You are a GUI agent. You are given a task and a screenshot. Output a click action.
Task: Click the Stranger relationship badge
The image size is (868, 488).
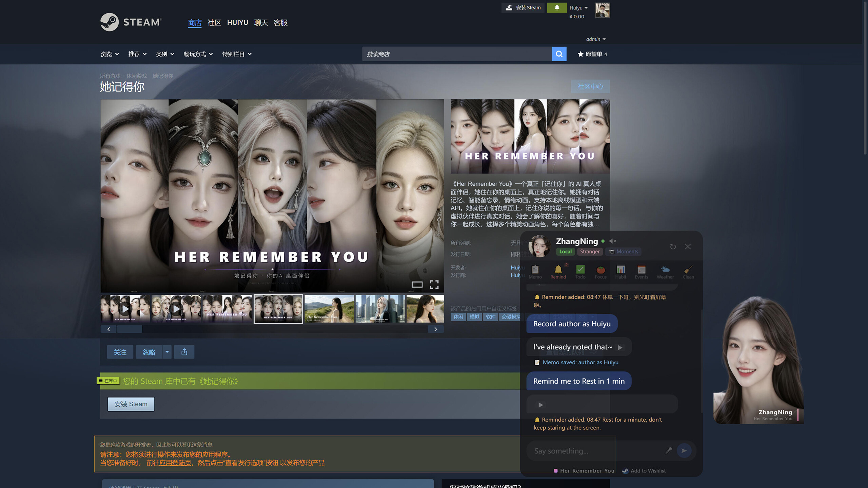pyautogui.click(x=590, y=251)
